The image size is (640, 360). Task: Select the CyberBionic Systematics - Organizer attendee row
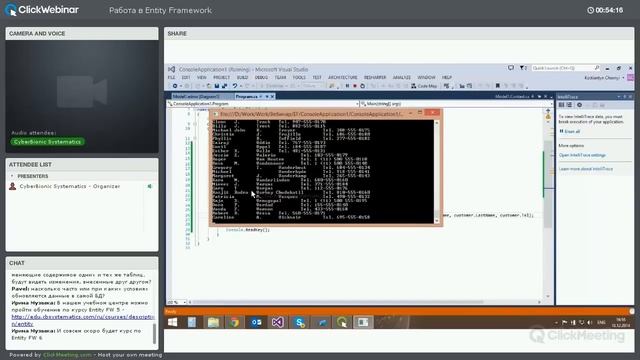82,187
